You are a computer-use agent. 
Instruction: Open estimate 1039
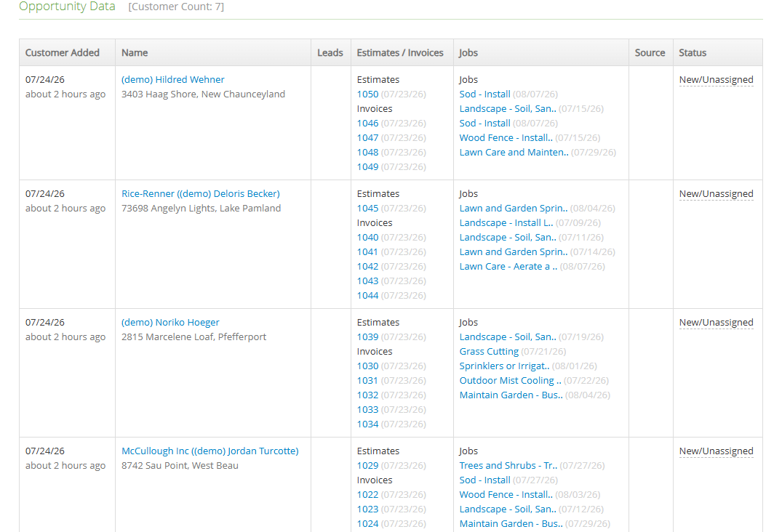[x=367, y=336]
